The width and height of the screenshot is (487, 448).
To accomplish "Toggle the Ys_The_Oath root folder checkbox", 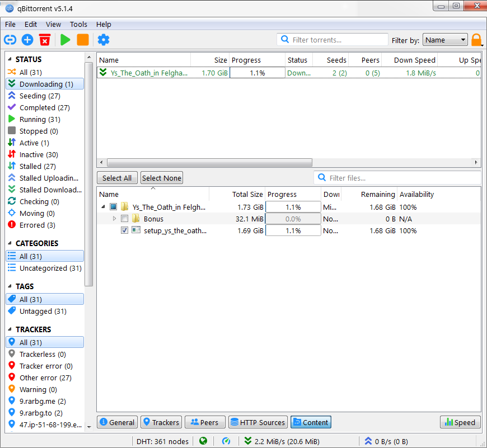I will point(114,207).
